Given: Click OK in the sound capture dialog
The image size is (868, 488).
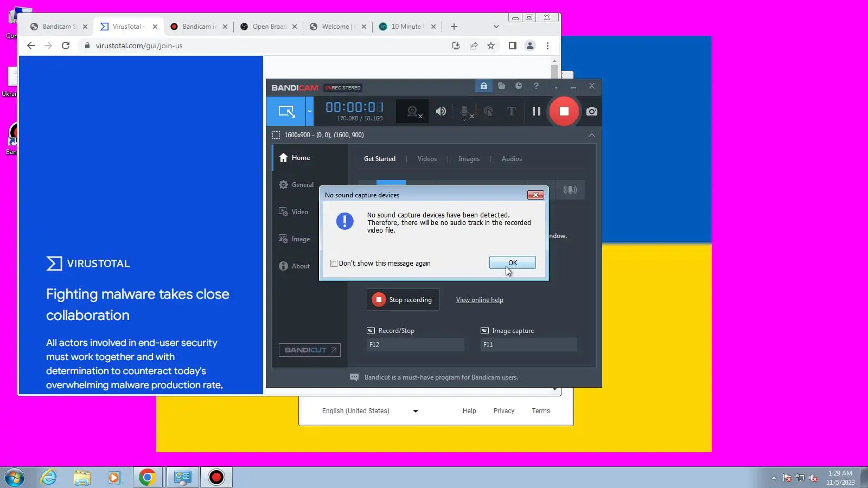Looking at the screenshot, I should (x=513, y=263).
